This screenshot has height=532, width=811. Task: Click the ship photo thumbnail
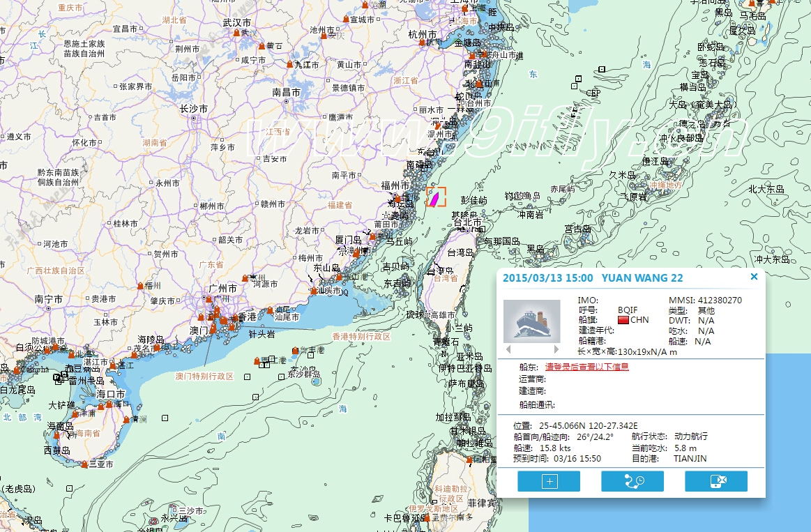point(532,321)
